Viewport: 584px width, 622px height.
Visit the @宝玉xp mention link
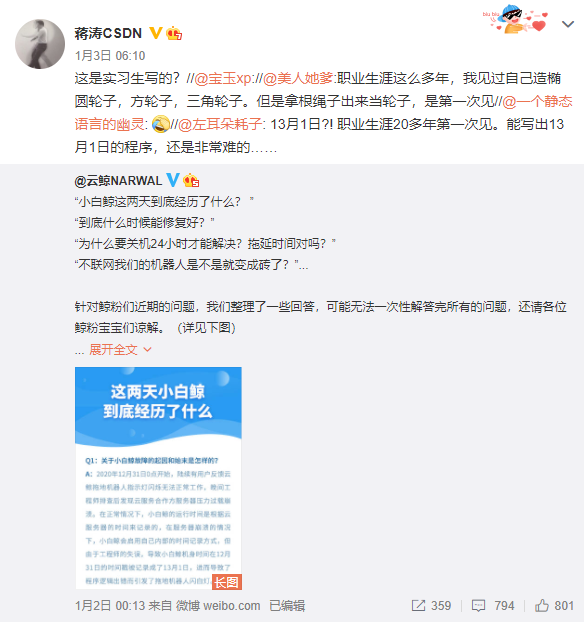[x=222, y=78]
